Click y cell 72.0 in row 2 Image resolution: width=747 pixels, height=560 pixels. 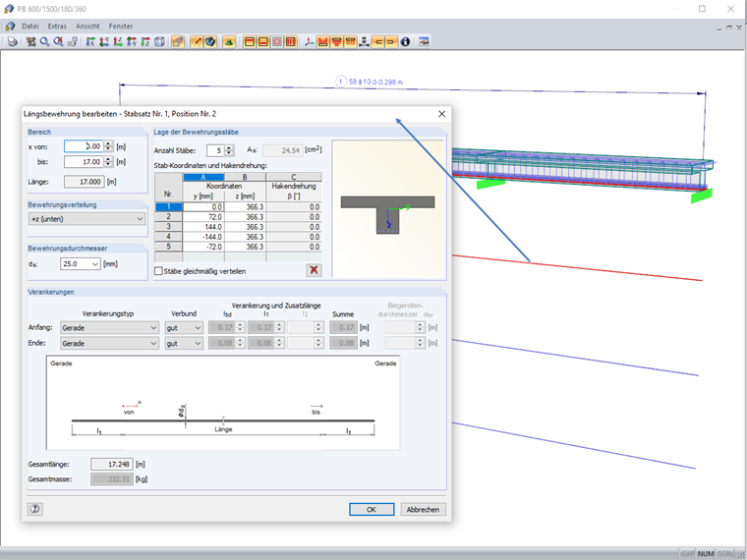pos(203,217)
